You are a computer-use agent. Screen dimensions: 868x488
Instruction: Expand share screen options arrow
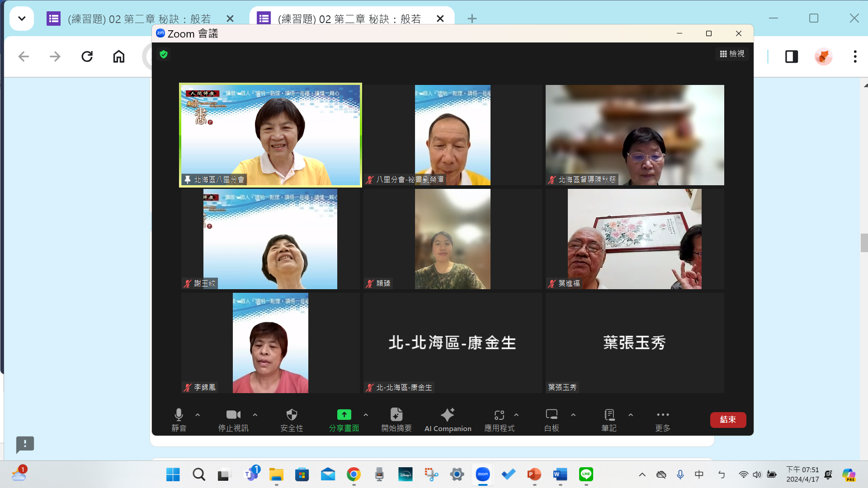point(366,414)
